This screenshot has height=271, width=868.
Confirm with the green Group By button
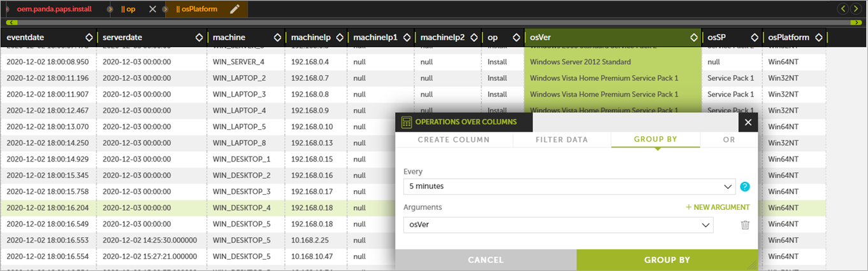(667, 260)
